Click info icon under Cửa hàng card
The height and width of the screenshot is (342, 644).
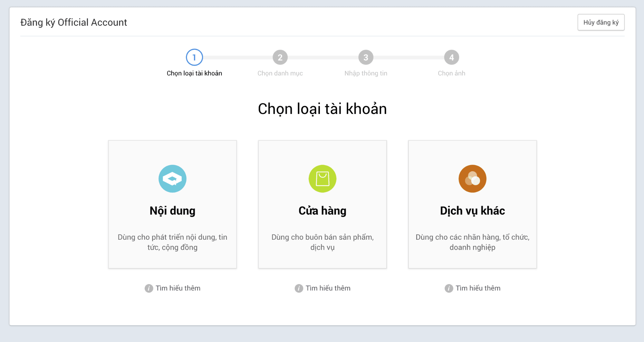[299, 288]
